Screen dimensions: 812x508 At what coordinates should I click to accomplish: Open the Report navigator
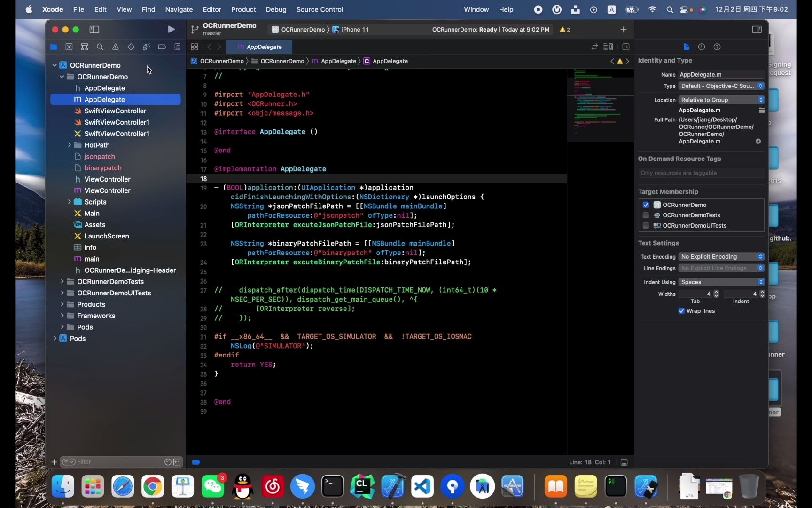[x=178, y=47]
